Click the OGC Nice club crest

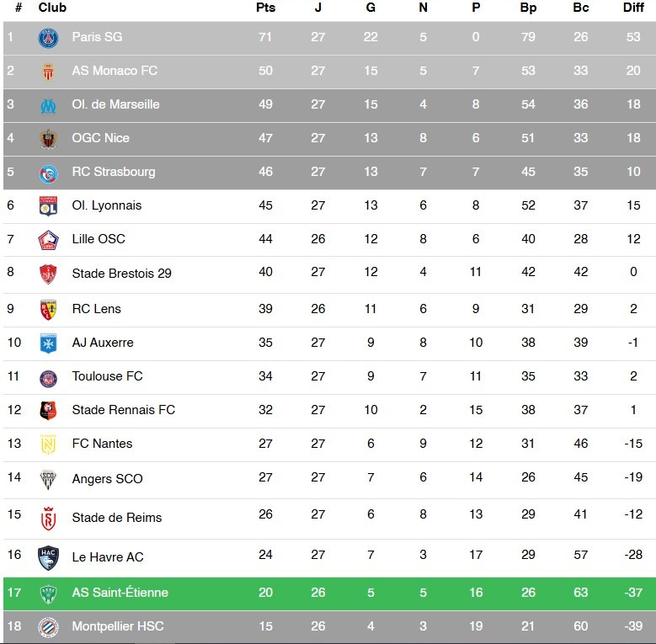coord(48,139)
